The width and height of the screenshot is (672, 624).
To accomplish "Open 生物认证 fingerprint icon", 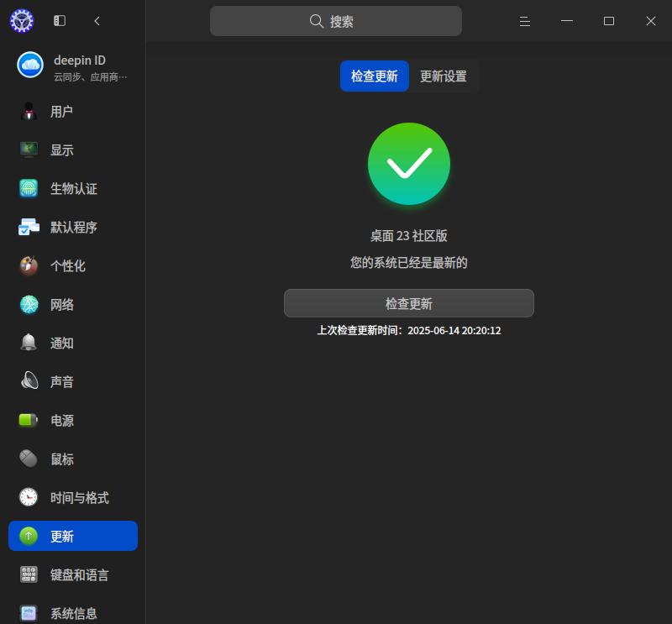I will pyautogui.click(x=29, y=189).
